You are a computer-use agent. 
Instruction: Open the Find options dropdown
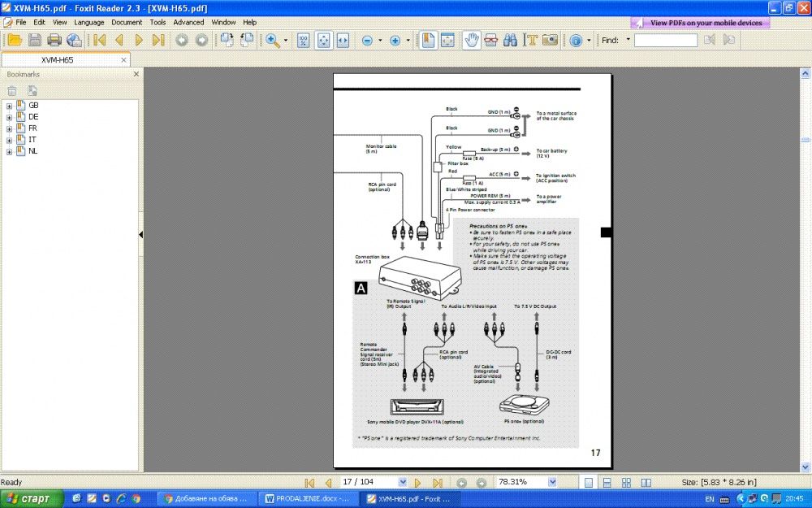[628, 39]
